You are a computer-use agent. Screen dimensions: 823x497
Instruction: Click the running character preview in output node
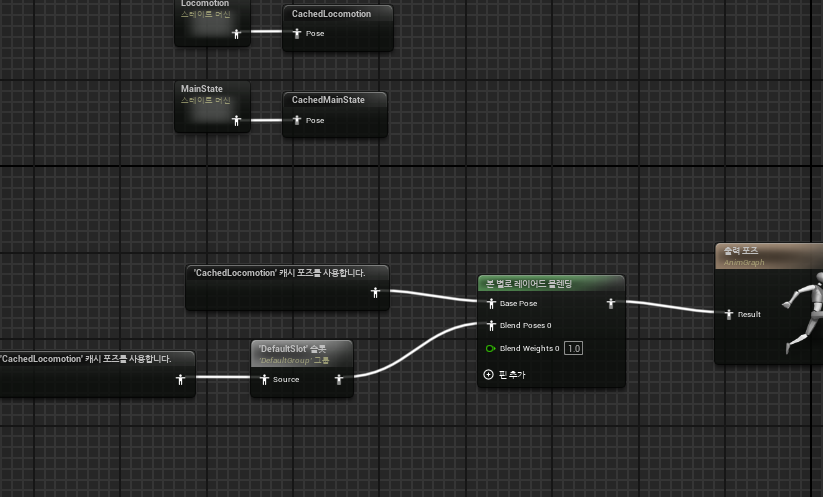804,312
